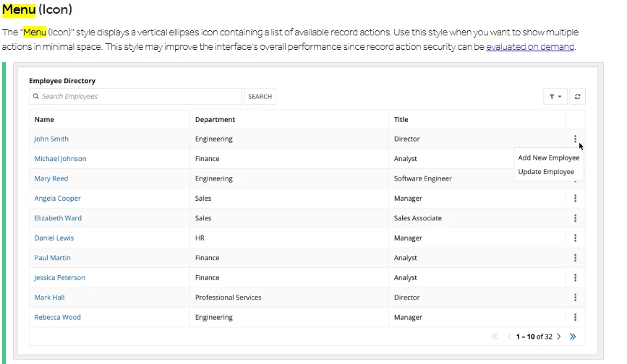Viewport: 627px width, 364px height.
Task: Open Jessica Peterson's vertical ellipsis menu
Action: pos(575,278)
